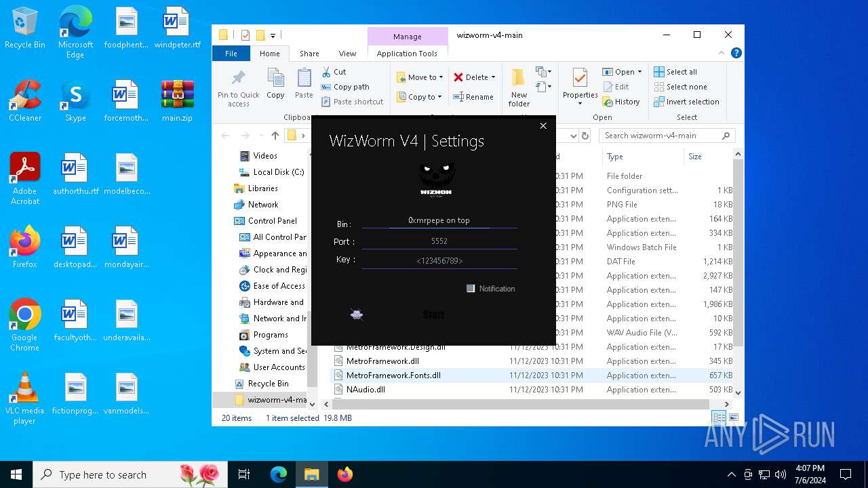Open main.zip on the desktop
This screenshot has width=868, height=488.
(177, 101)
